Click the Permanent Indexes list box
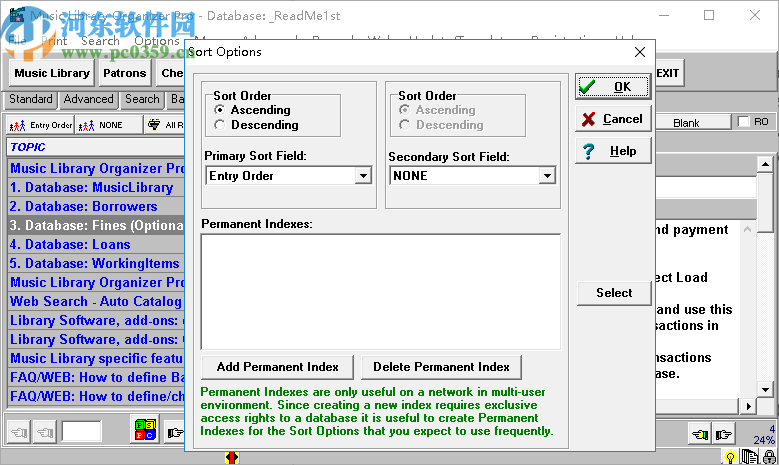Viewport: 779px width, 465px height. [x=381, y=292]
